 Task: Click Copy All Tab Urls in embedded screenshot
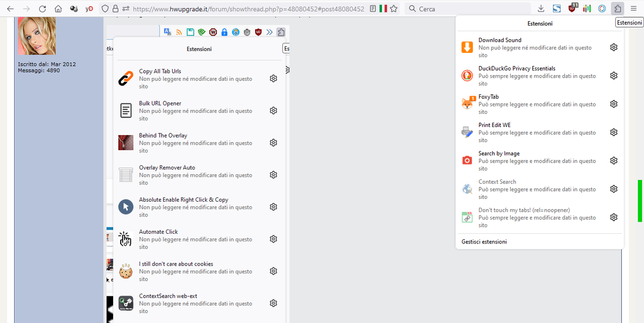[x=196, y=79]
